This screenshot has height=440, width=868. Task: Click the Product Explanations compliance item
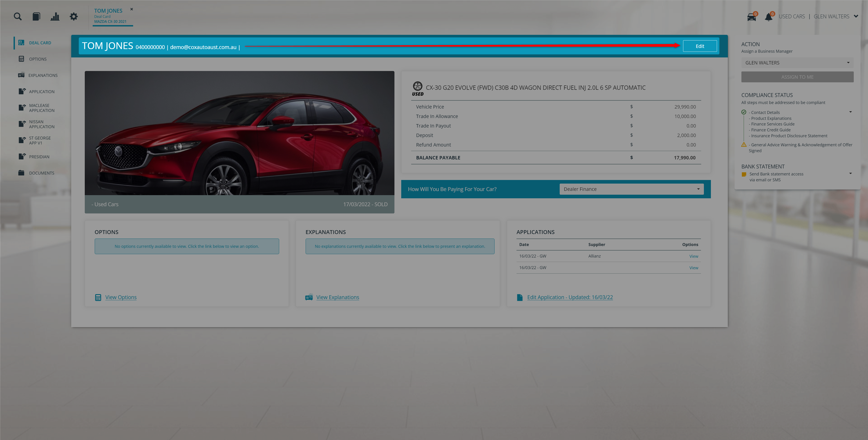(770, 118)
